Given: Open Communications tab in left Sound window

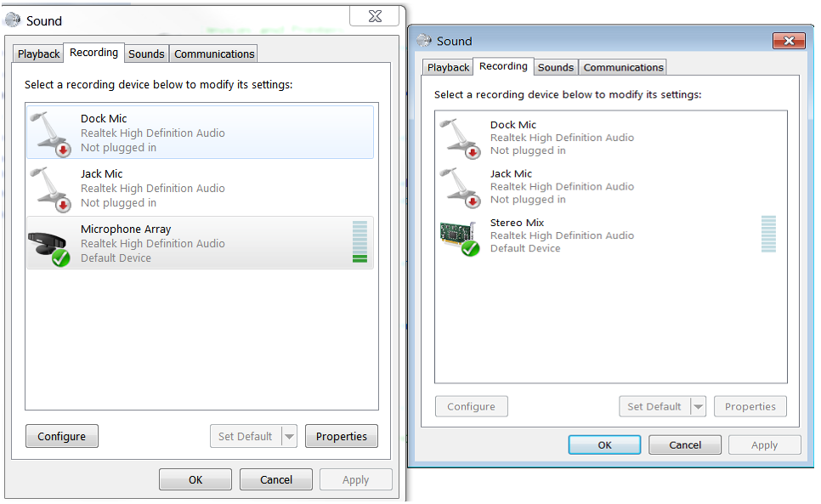Looking at the screenshot, I should coord(214,54).
